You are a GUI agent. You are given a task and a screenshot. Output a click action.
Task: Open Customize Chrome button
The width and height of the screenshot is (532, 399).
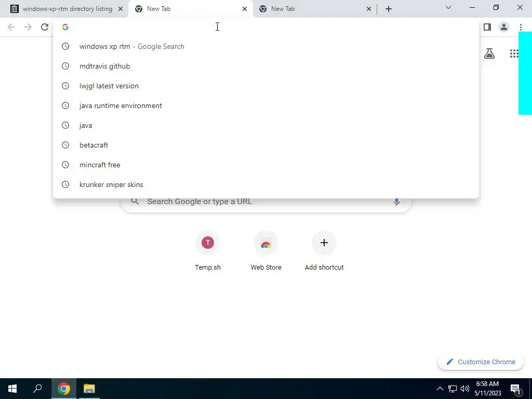(481, 362)
